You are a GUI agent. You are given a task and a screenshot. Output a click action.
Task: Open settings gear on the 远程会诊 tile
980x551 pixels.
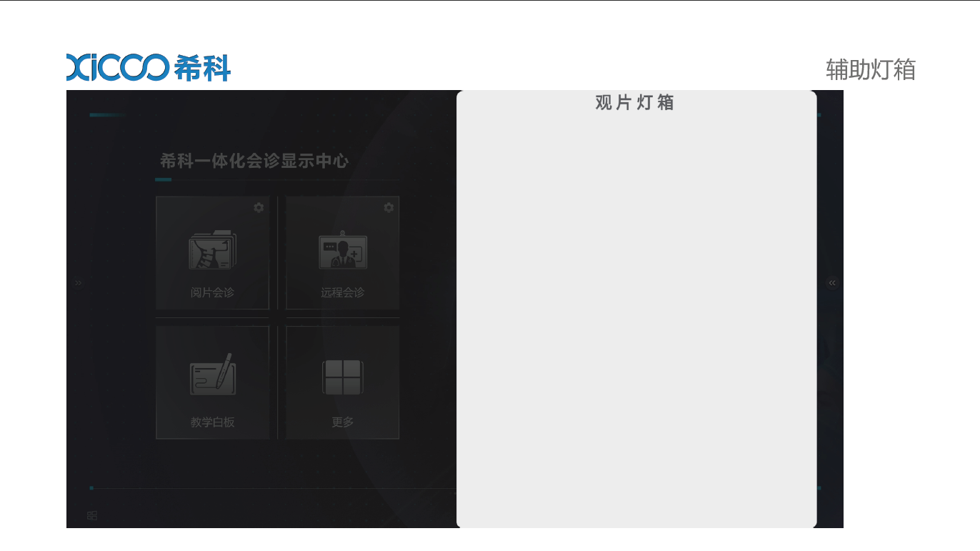click(x=388, y=207)
